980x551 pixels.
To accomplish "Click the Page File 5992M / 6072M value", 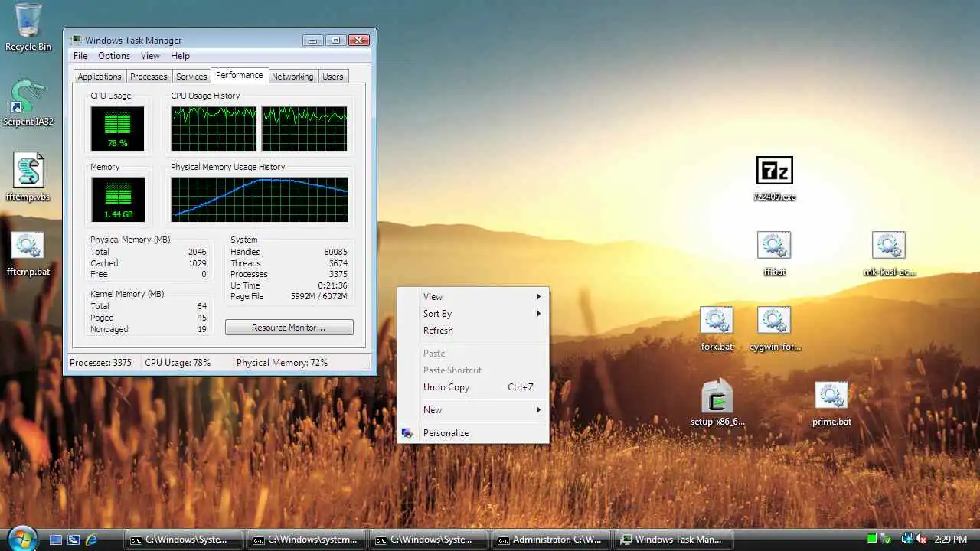I will pyautogui.click(x=319, y=296).
